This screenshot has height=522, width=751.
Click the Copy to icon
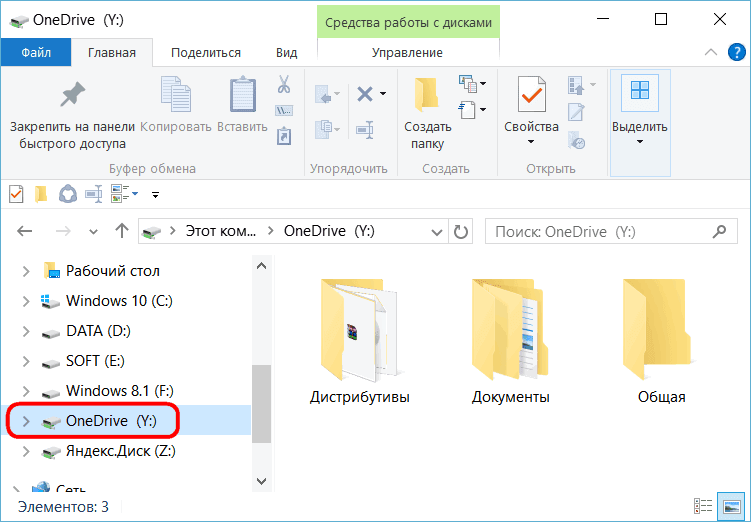324,129
